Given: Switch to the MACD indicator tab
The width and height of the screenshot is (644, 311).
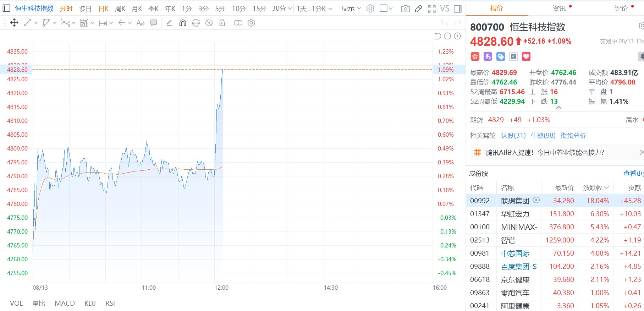Looking at the screenshot, I should pos(65,303).
